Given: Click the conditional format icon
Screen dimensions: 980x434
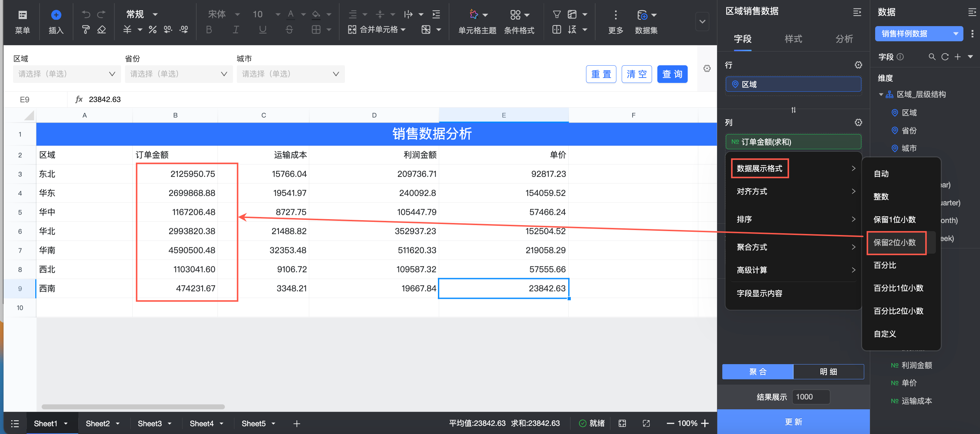Looking at the screenshot, I should 515,14.
